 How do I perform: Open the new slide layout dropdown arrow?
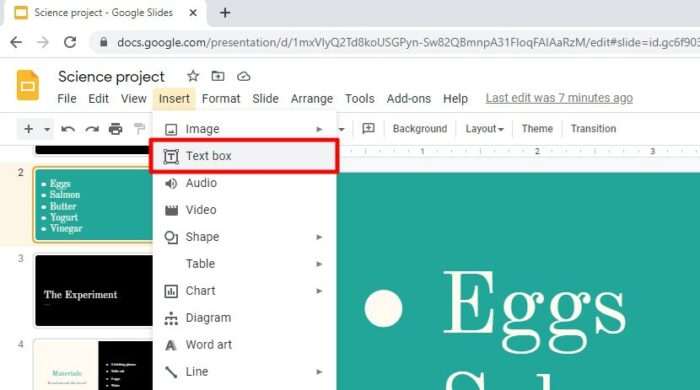(47, 129)
